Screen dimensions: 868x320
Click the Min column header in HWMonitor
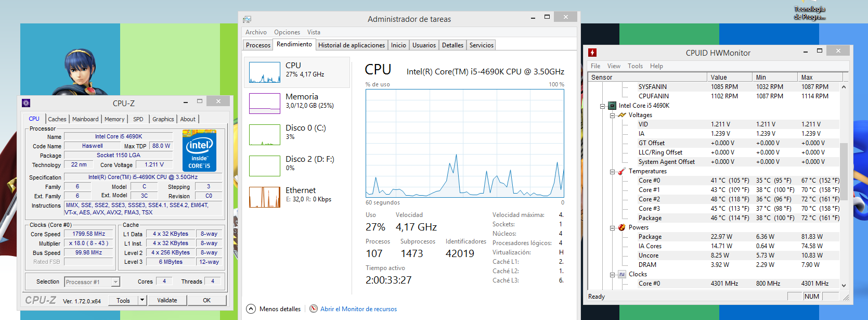775,77
